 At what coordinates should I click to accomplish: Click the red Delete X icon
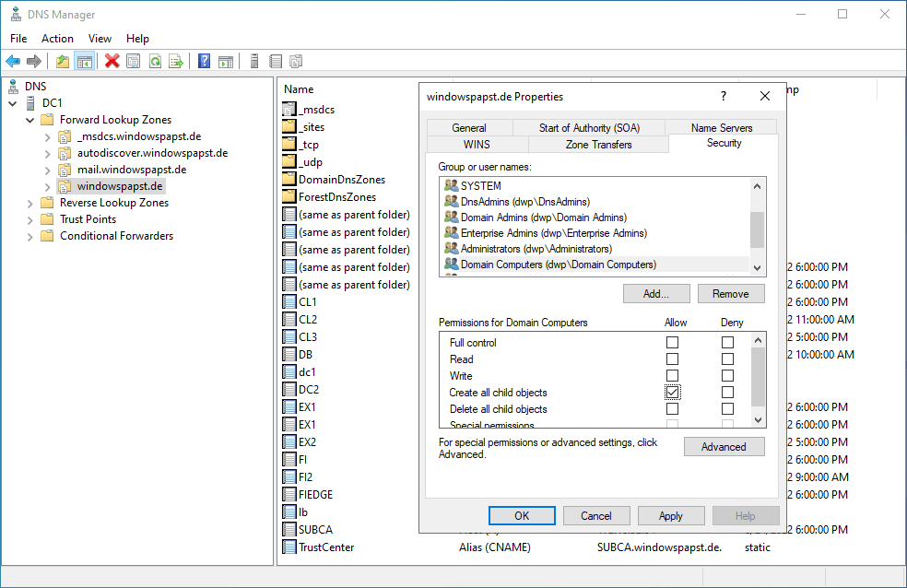tap(112, 62)
